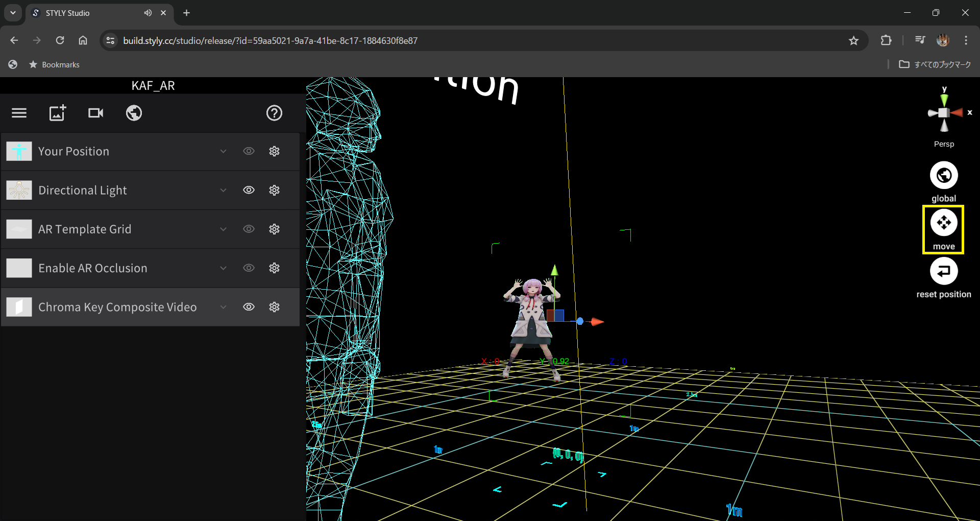The image size is (980, 521).
Task: Select the Directional Light row label
Action: 82,190
